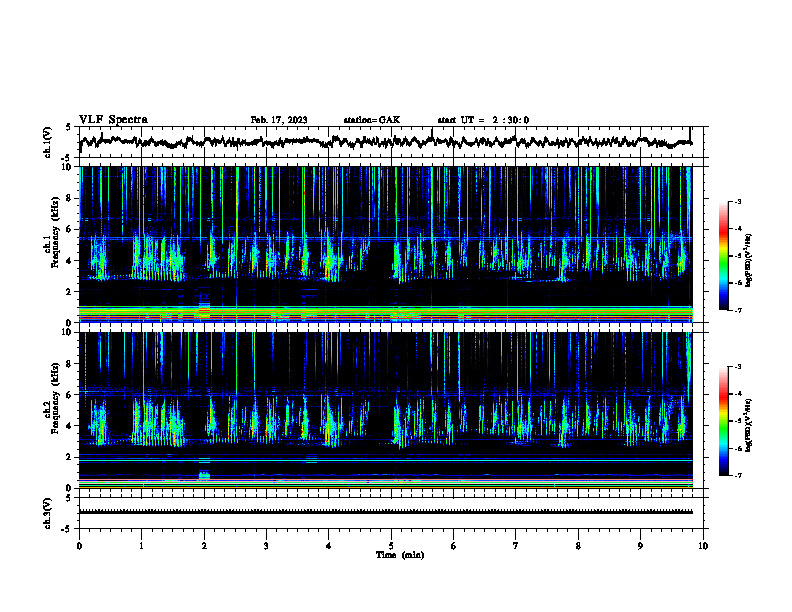This screenshot has width=792, height=612.
Task: Click the "2" tick on ch.2 frequency axis
Action: coord(70,457)
